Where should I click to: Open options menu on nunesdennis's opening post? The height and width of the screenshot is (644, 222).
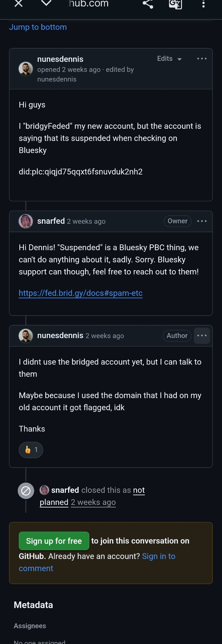[x=202, y=59]
